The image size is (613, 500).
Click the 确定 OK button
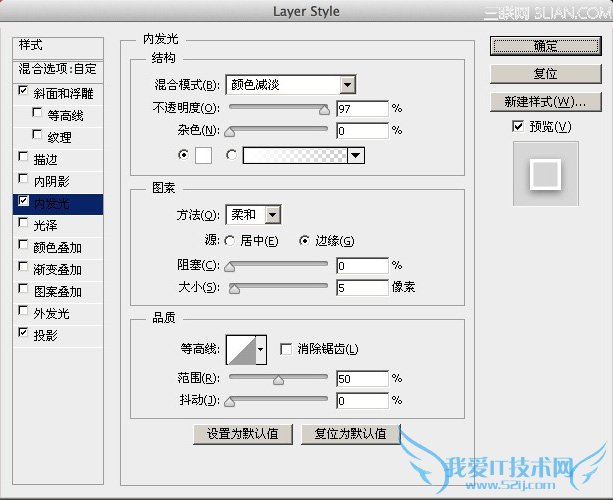coord(545,46)
